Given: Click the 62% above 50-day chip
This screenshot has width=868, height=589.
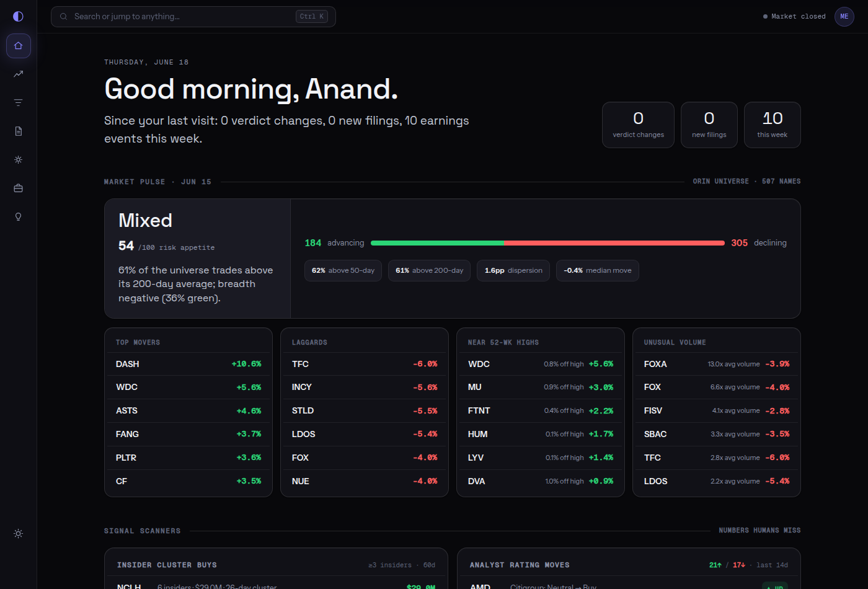Looking at the screenshot, I should coord(343,270).
